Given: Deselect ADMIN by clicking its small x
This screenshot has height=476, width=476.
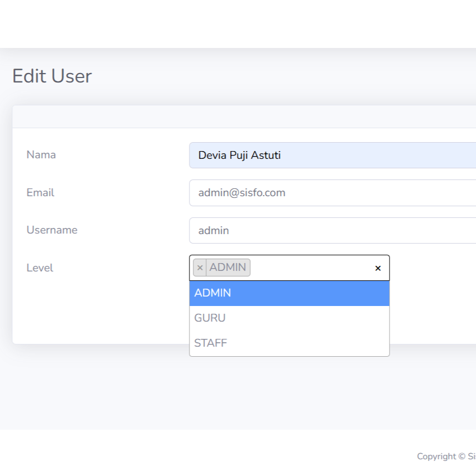Looking at the screenshot, I should 200,268.
